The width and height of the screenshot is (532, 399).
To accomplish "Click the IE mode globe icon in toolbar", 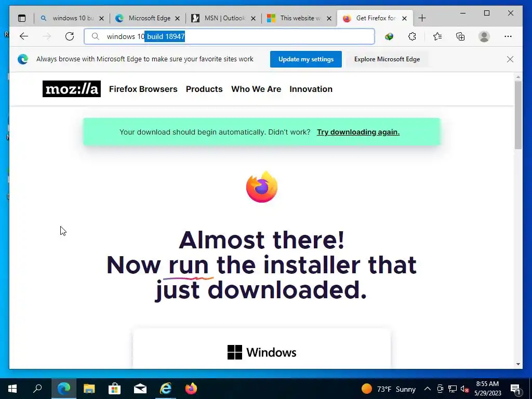I will pyautogui.click(x=389, y=37).
